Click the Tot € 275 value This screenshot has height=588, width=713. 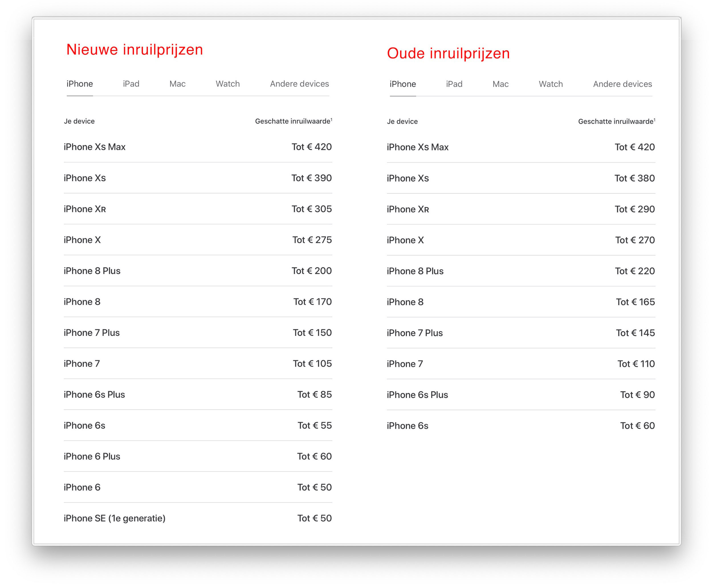click(312, 240)
